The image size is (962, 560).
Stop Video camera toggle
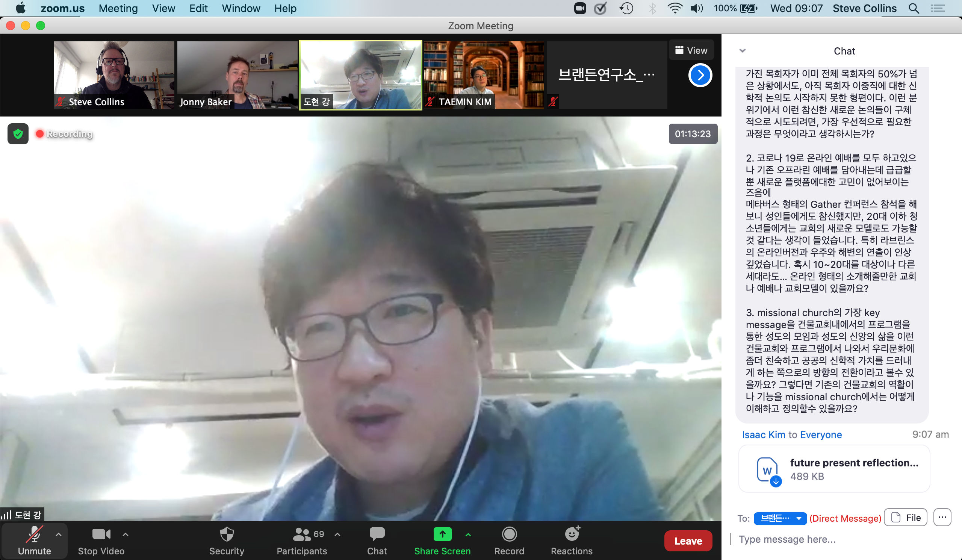101,534
